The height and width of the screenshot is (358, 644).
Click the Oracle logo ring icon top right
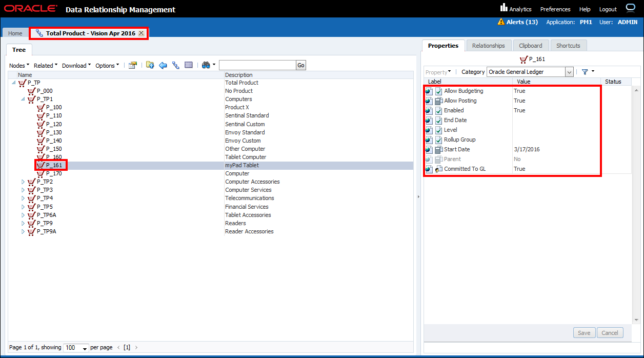point(631,8)
